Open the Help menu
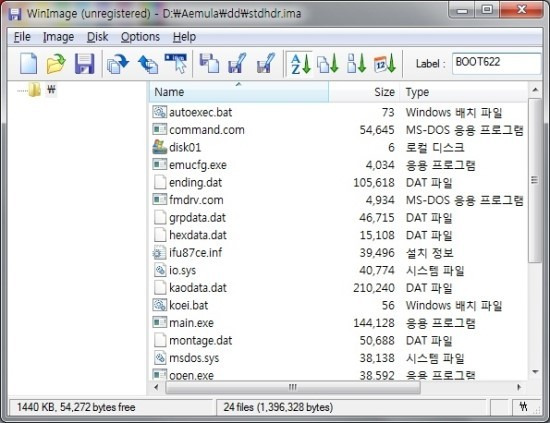550x423 pixels. click(x=184, y=37)
